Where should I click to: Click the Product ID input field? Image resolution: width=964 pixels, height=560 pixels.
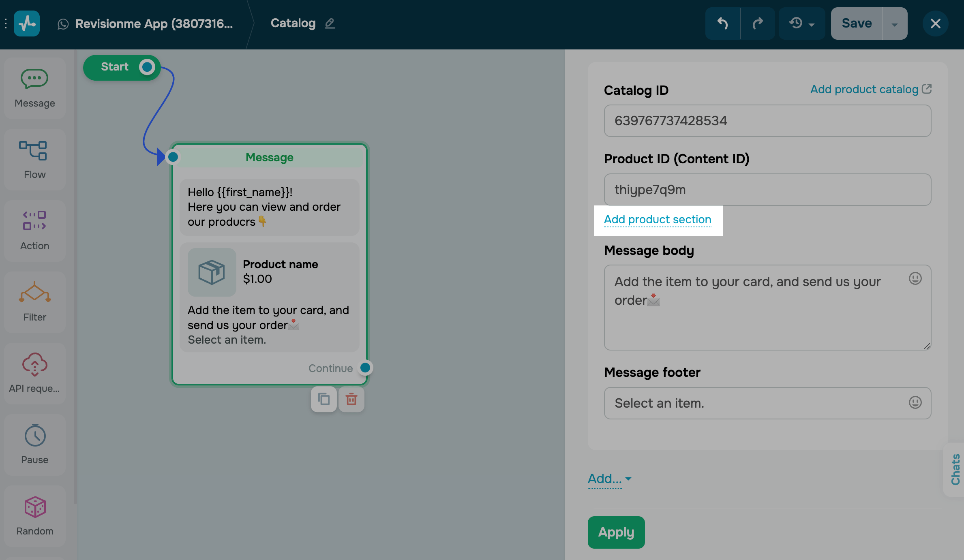coord(767,190)
